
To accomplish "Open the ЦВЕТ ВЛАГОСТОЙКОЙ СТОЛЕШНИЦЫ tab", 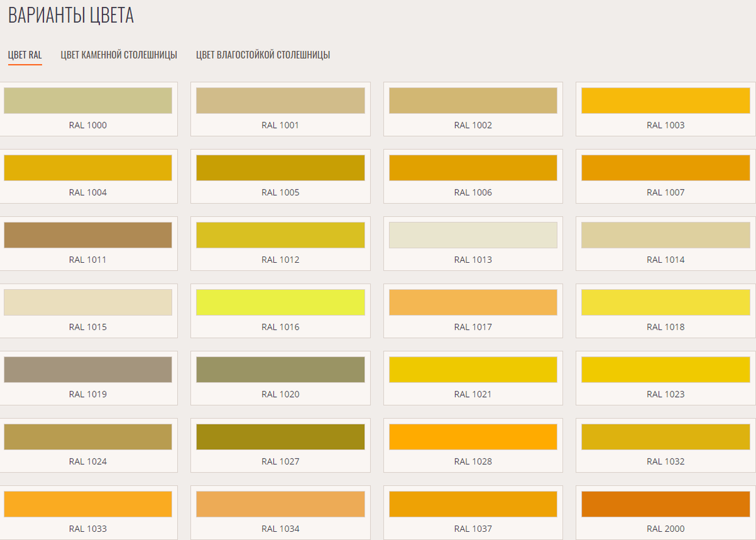I will (x=263, y=55).
